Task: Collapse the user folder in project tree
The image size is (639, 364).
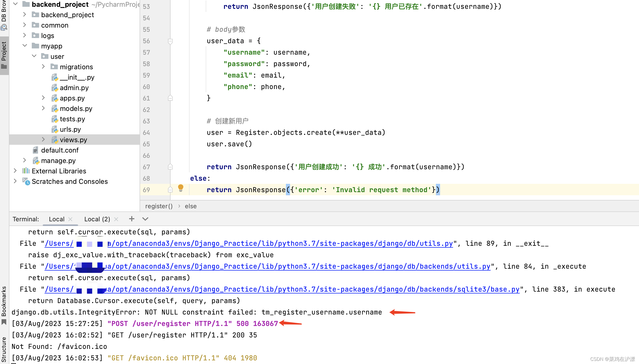Action: pyautogui.click(x=34, y=56)
